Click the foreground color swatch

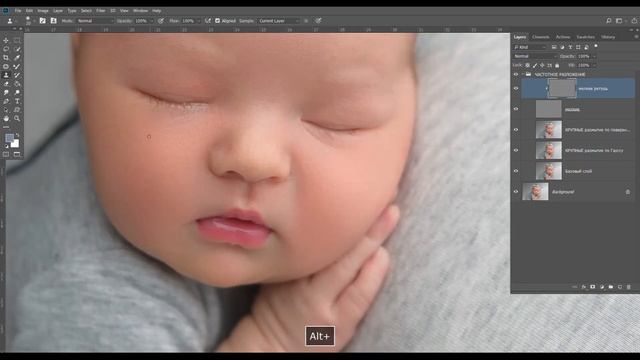(9, 138)
